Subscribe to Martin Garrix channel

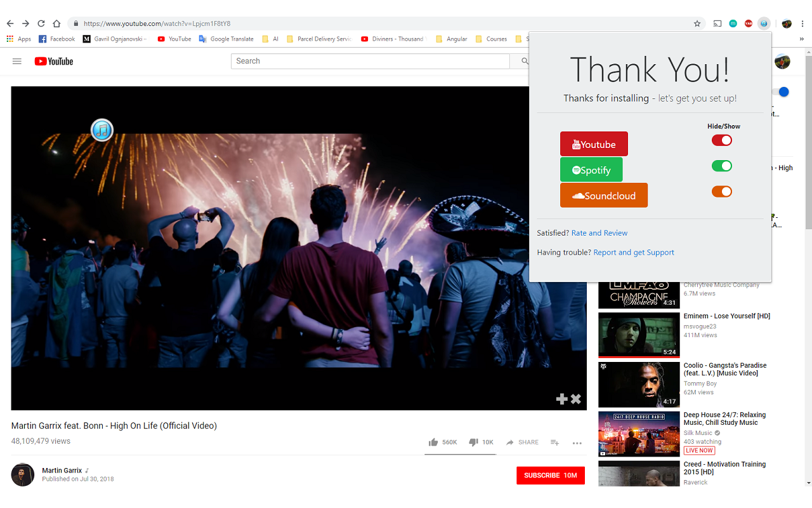coord(551,475)
